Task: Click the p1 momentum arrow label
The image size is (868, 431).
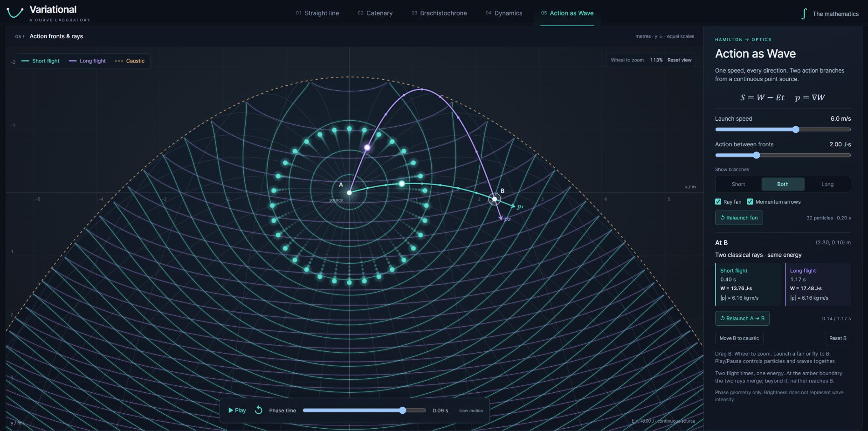Action: pos(520,207)
